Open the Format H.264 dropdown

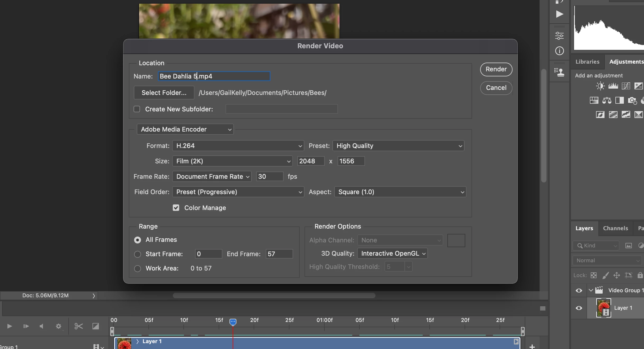tap(238, 146)
